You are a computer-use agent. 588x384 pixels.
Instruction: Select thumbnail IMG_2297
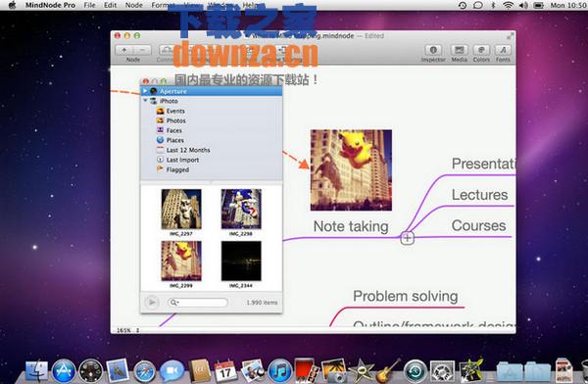pyautogui.click(x=181, y=209)
